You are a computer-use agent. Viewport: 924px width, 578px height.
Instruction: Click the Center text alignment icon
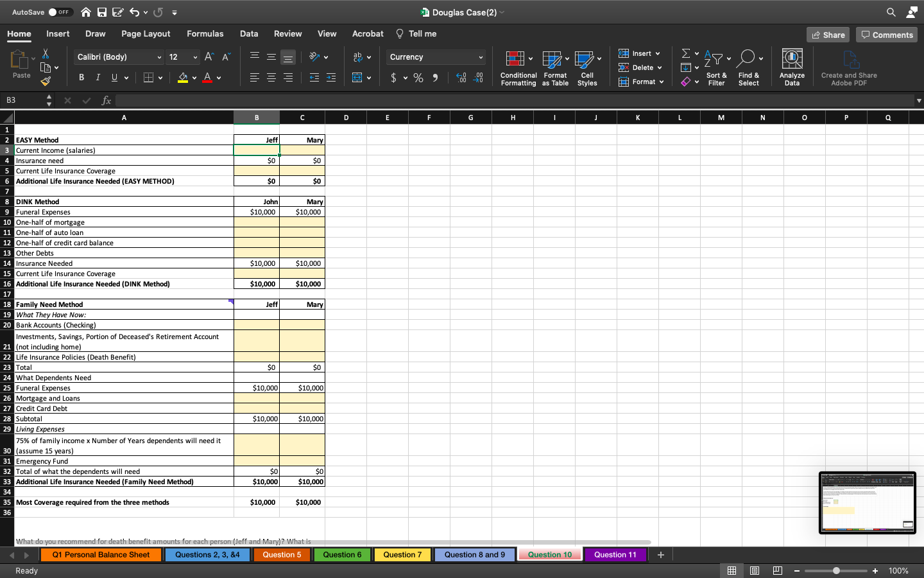coord(271,78)
